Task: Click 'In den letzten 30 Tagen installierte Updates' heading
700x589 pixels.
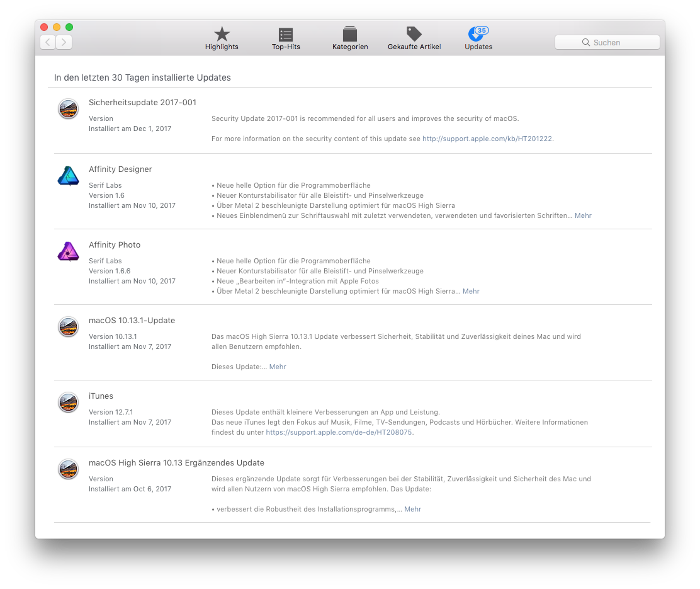Action: point(142,77)
